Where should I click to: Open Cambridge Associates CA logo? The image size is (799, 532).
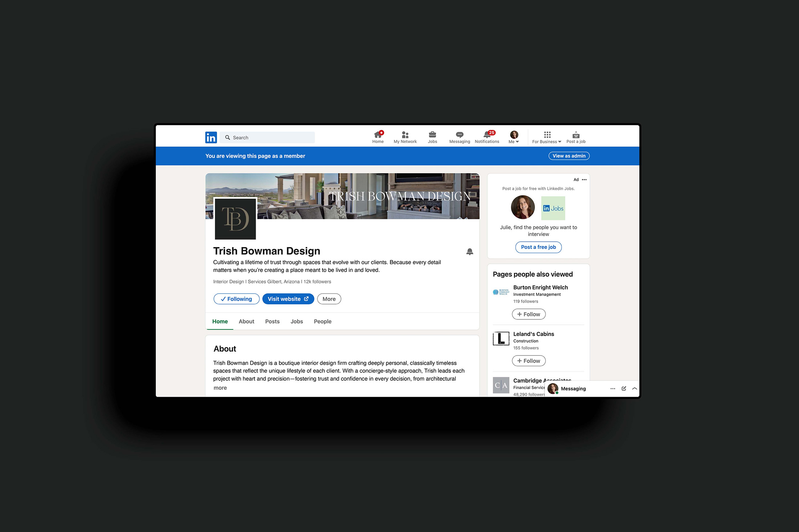501,385
